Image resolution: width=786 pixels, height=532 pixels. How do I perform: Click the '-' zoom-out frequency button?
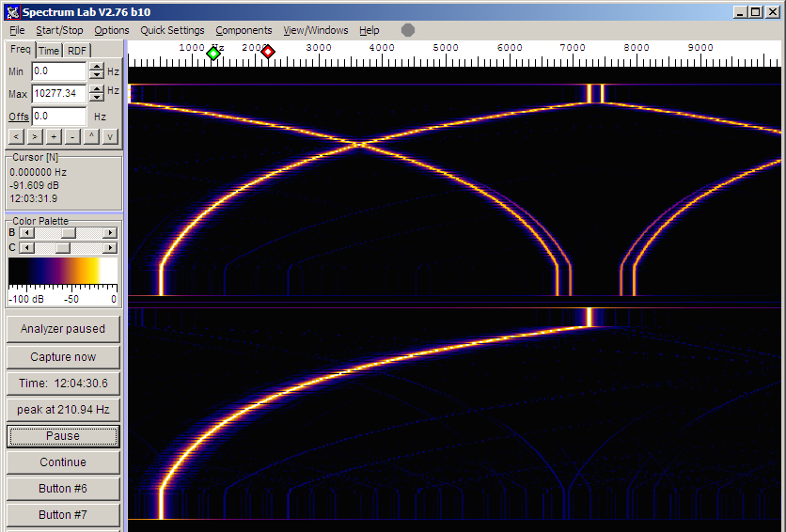point(72,137)
